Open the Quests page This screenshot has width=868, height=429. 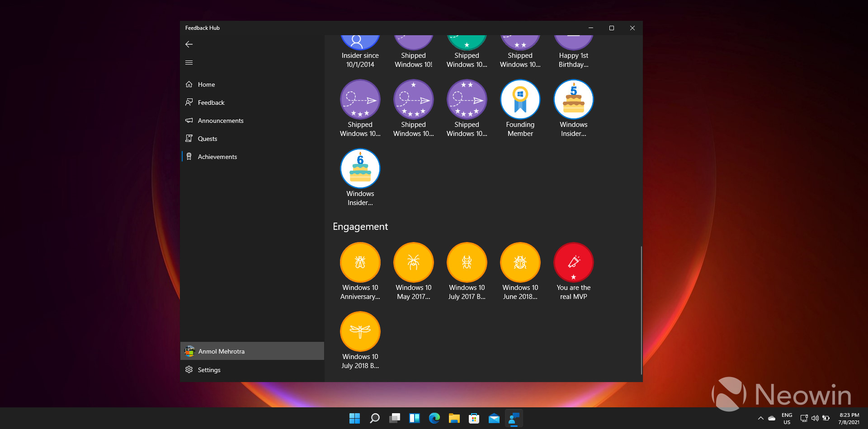(252, 139)
